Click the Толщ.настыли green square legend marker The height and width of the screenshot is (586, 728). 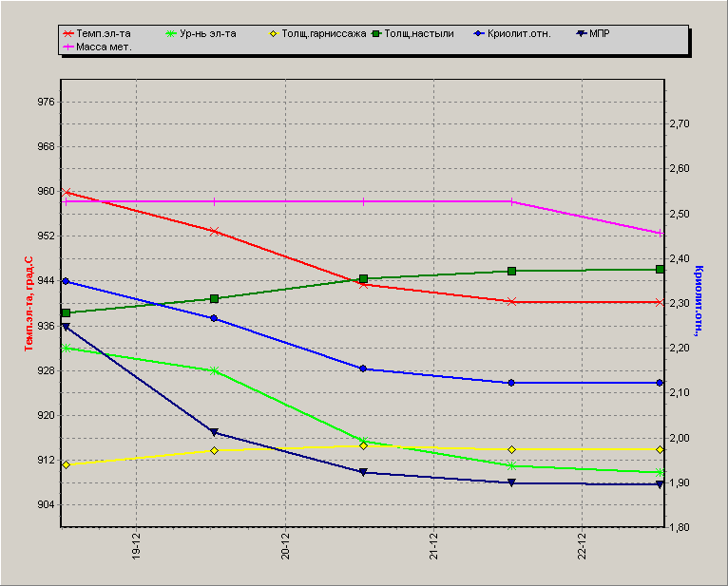click(x=376, y=34)
